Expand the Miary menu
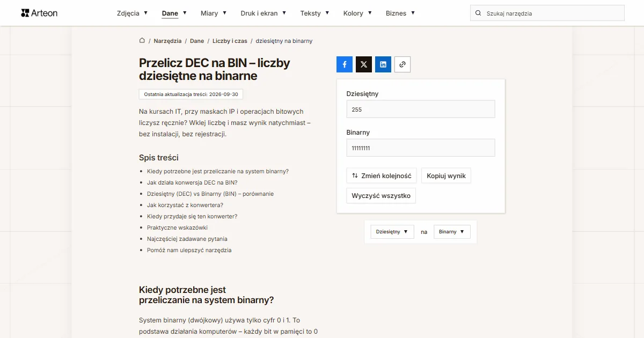This screenshot has width=644, height=338. pyautogui.click(x=214, y=13)
